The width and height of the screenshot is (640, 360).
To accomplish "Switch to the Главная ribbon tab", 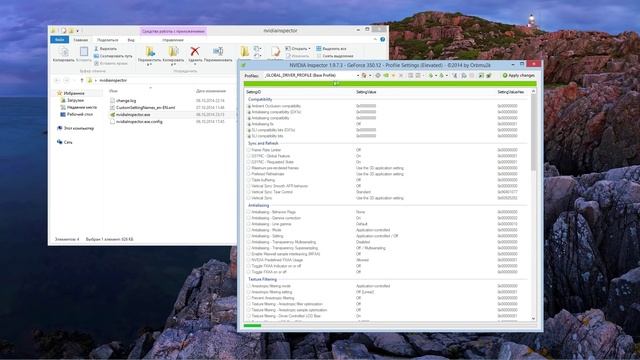I will coord(80,40).
